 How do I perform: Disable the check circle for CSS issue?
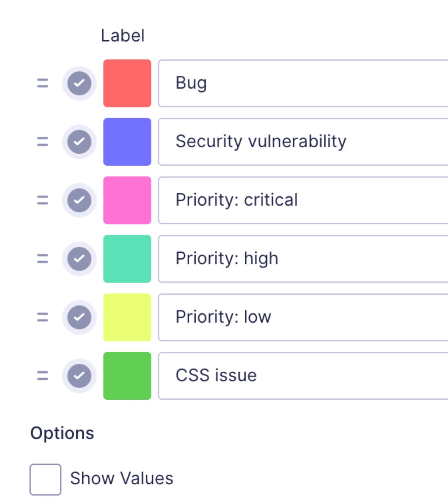coord(79,375)
